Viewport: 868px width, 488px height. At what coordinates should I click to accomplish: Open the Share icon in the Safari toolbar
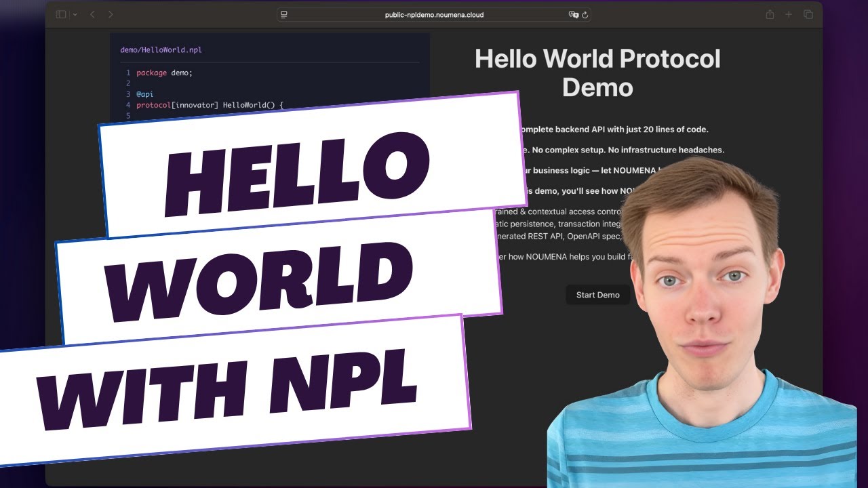click(x=770, y=14)
